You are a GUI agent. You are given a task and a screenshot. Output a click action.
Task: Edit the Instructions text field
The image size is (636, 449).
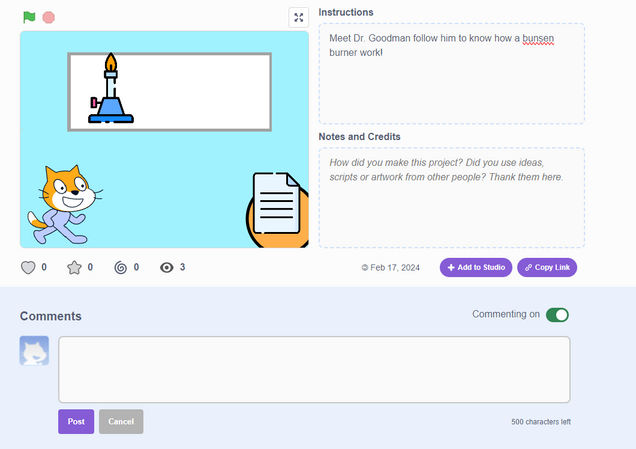pyautogui.click(x=451, y=73)
